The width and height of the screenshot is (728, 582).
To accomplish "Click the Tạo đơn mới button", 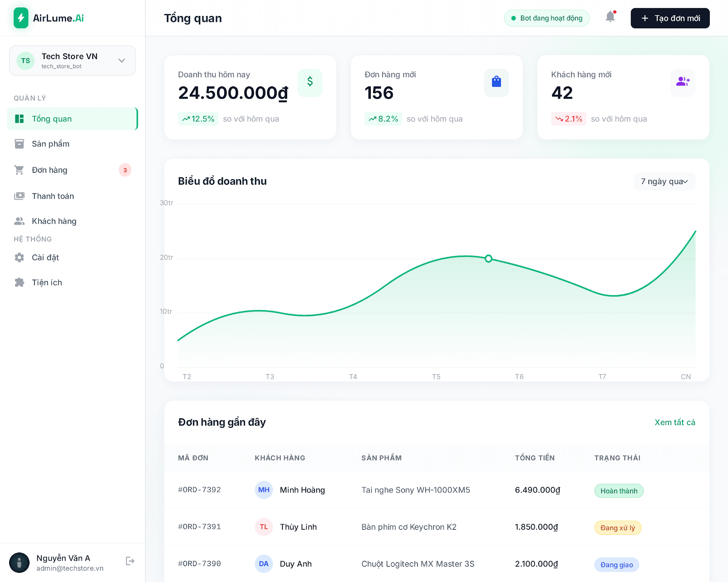I will (669, 18).
